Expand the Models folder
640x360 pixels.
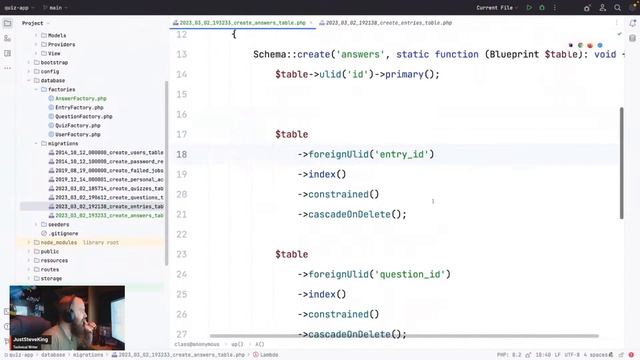click(36, 36)
